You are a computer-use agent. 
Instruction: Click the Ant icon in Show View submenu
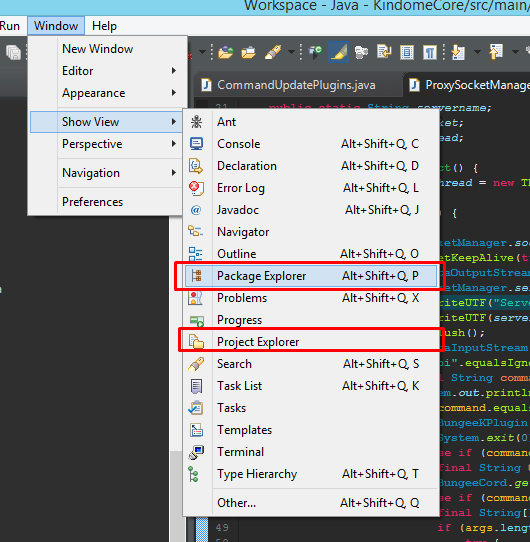pyautogui.click(x=196, y=122)
